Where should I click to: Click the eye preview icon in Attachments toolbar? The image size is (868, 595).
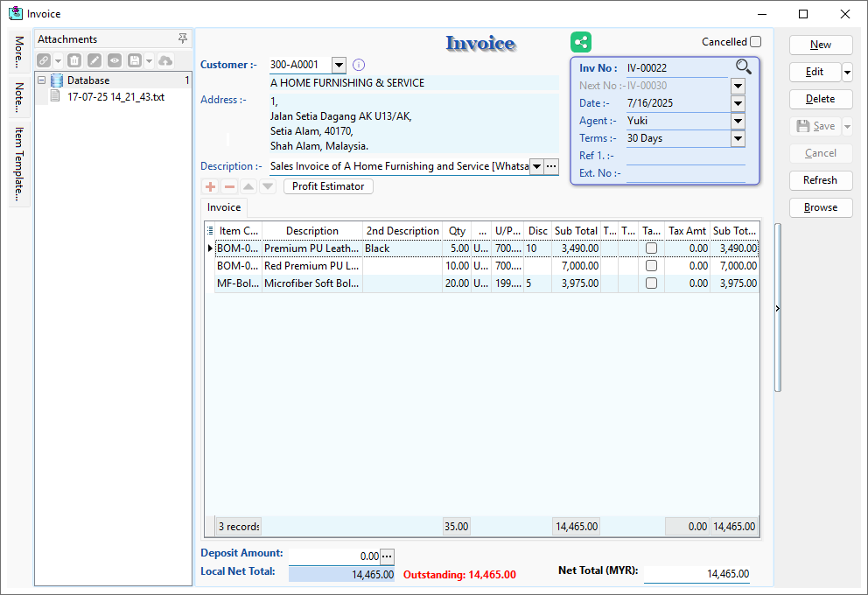pyautogui.click(x=114, y=60)
